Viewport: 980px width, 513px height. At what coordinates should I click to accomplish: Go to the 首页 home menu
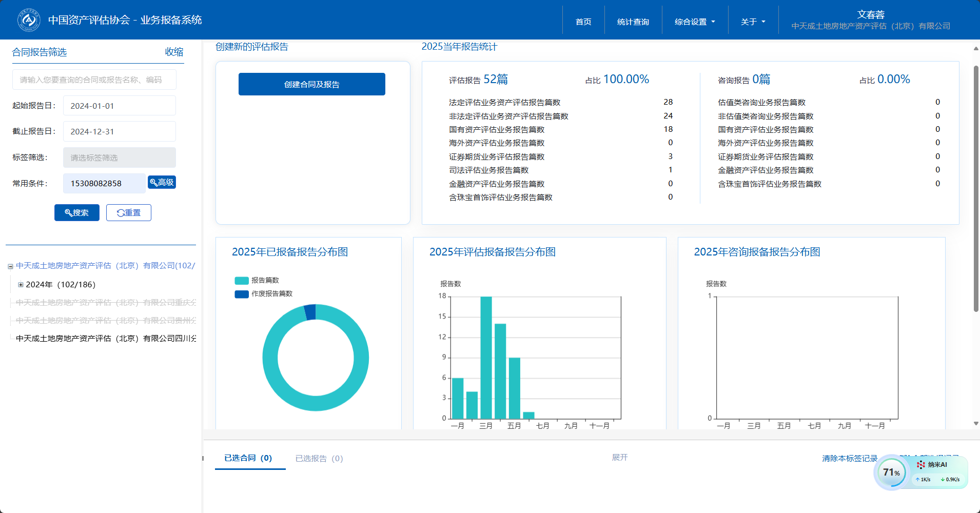click(583, 22)
